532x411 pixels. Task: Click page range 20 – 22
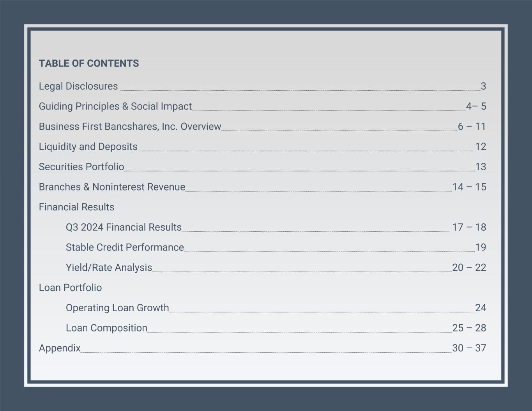pos(469,268)
